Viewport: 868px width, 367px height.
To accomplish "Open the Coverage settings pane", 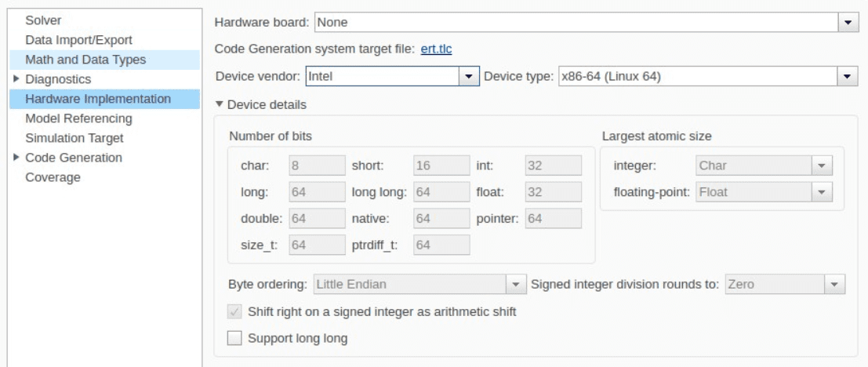I will point(53,177).
